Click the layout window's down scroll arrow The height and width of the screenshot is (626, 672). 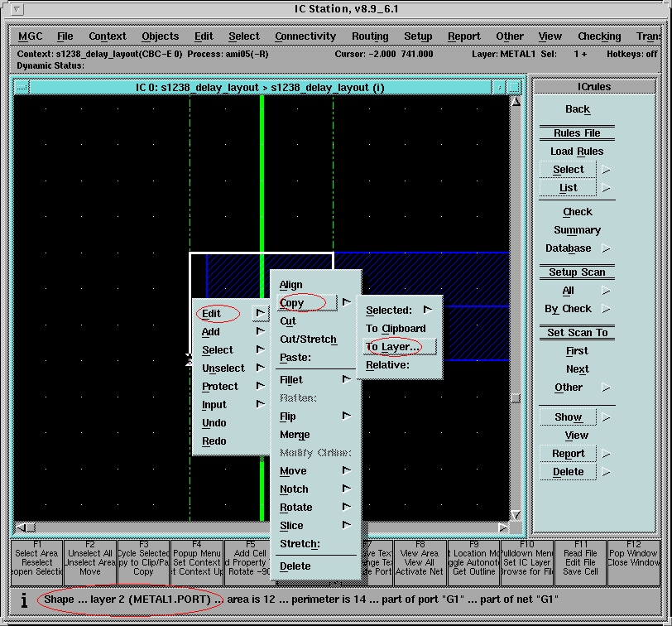(x=516, y=514)
